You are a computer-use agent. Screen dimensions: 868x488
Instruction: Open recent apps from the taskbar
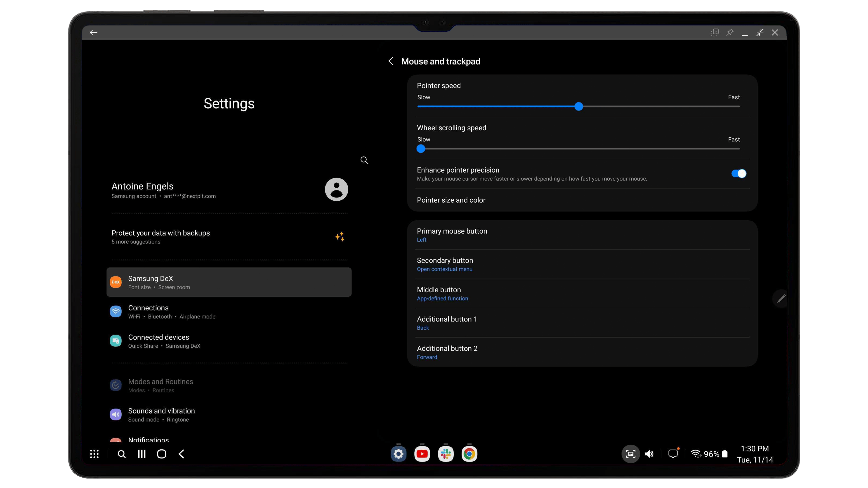(x=142, y=454)
